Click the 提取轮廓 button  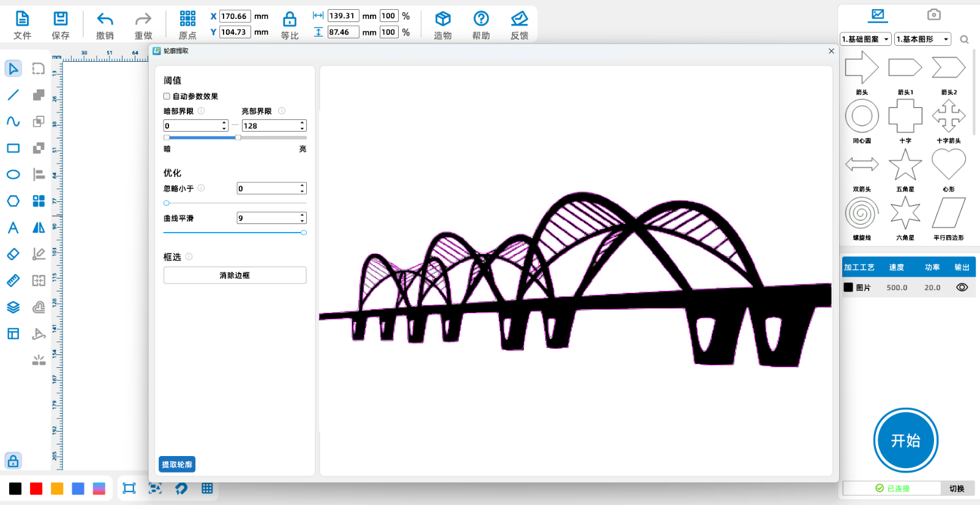(x=177, y=465)
